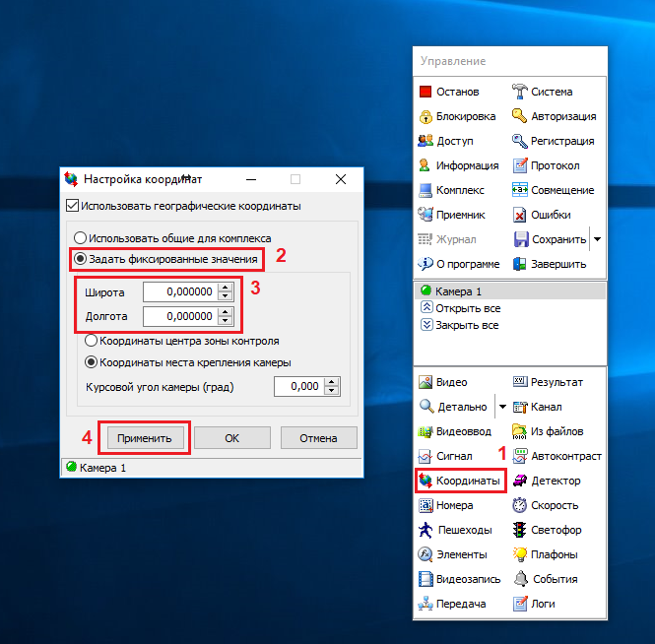Expand the Детально dropdown arrow
Screen dimensions: 655x644
coord(502,407)
